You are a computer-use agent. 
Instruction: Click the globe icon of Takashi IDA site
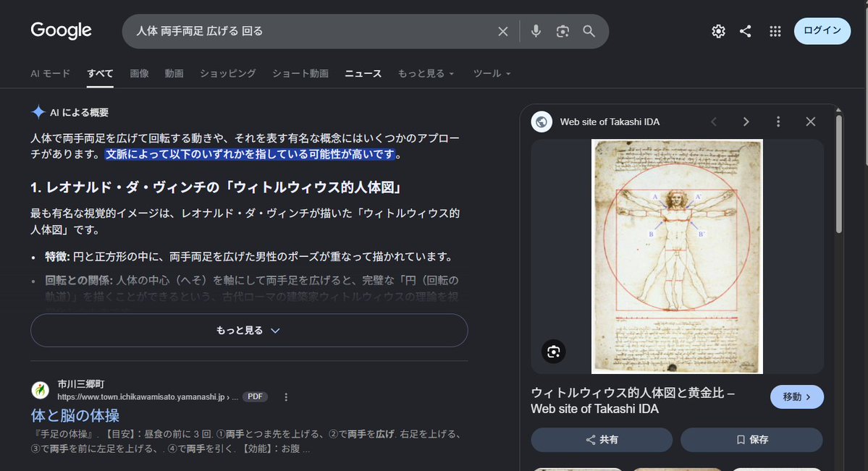coord(542,122)
